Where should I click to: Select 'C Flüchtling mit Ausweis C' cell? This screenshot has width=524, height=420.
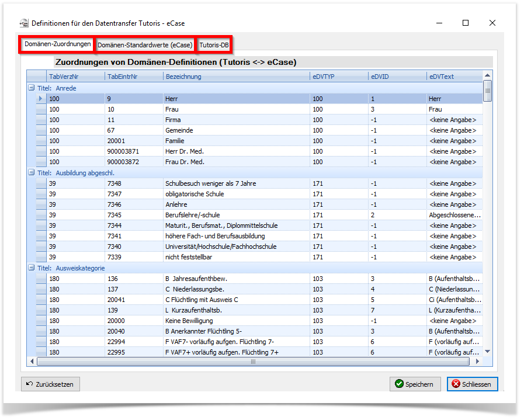(236, 300)
